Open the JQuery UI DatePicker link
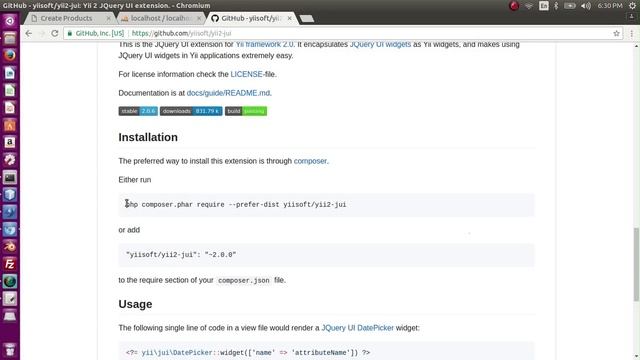Viewport: 640px width, 360px height. [358, 328]
